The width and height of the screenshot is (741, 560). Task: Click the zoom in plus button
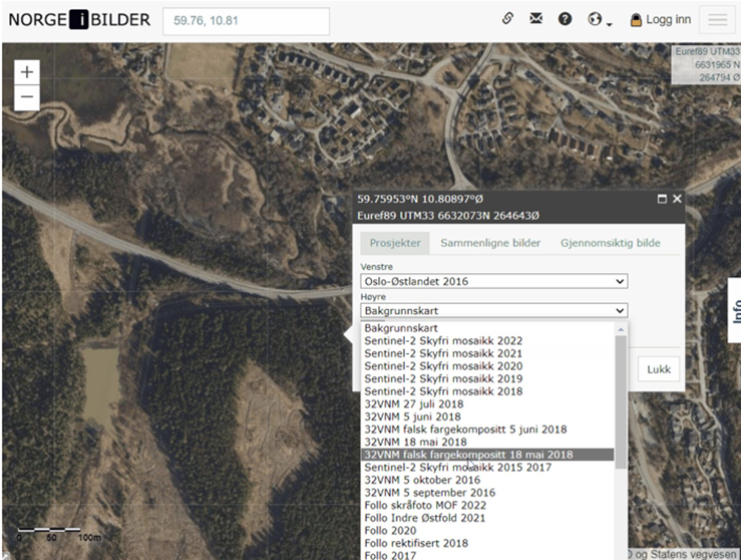tap(26, 72)
